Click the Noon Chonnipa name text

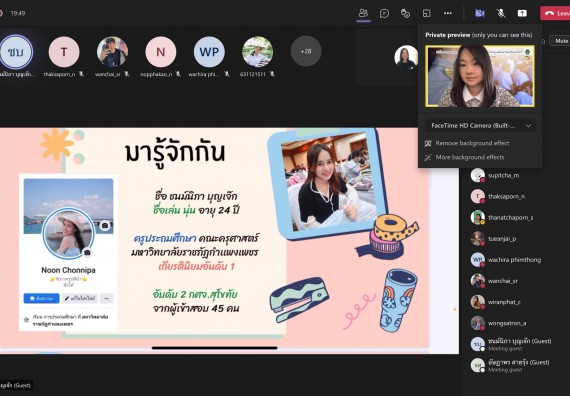68,270
